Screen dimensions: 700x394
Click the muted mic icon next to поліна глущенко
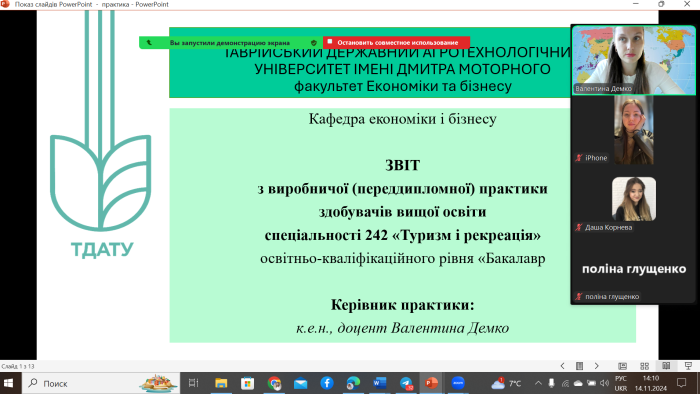pyautogui.click(x=579, y=296)
